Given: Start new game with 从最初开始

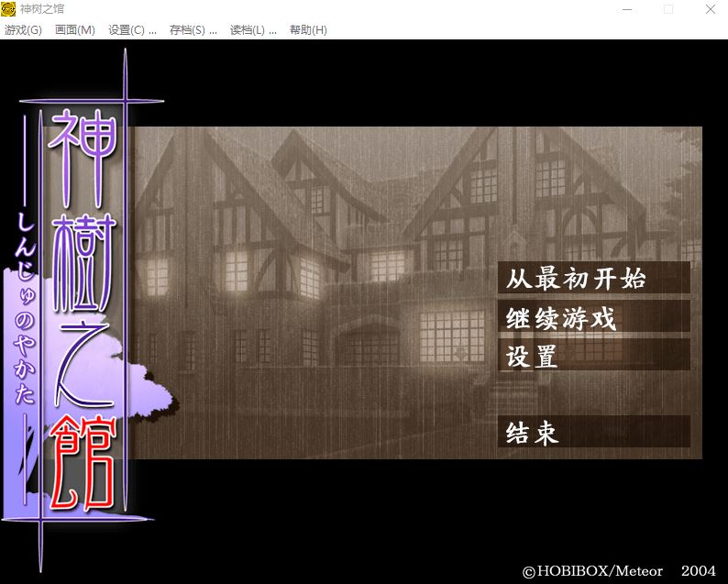Looking at the screenshot, I should point(594,278).
